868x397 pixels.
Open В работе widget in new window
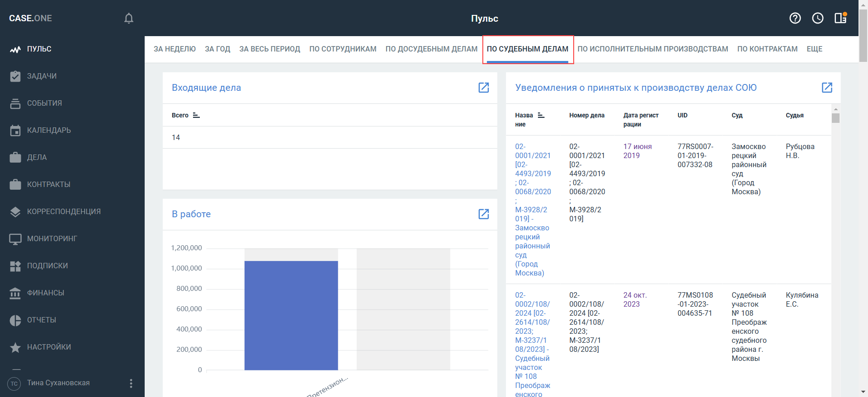pos(484,214)
